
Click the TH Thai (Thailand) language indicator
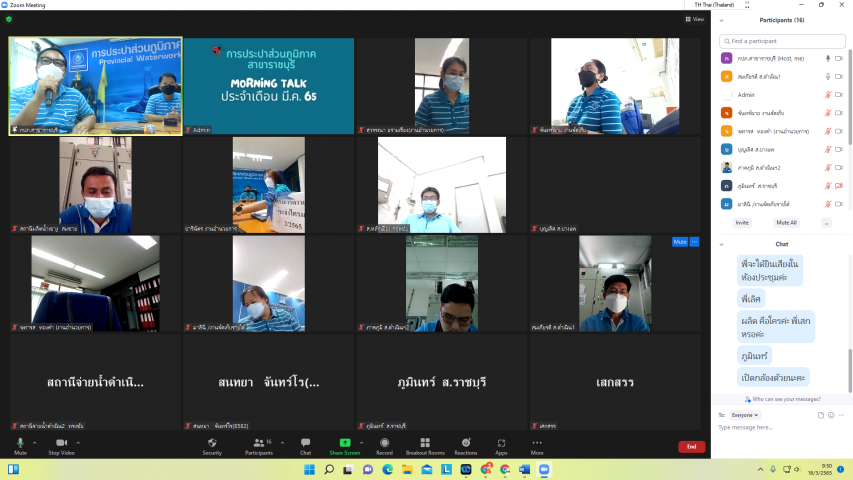tap(714, 4)
